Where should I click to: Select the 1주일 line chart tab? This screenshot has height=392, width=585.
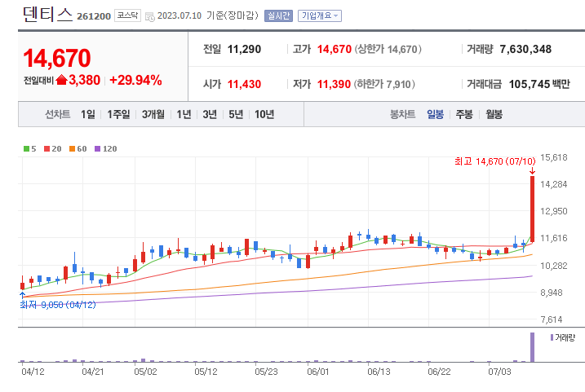118,114
